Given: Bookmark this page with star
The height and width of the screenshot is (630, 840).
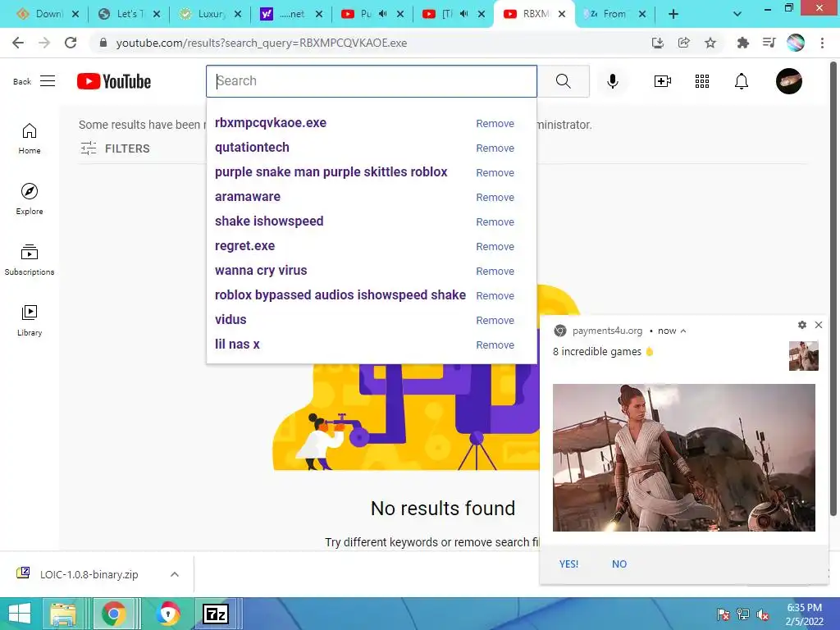Looking at the screenshot, I should click(710, 43).
